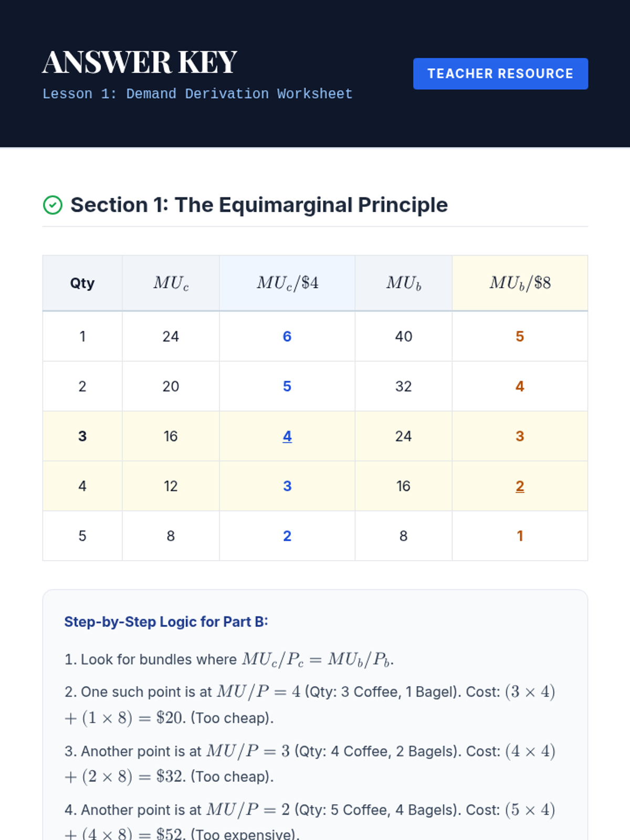Click the ANSWER KEY title
Screen dimensions: 630x840
coord(140,62)
